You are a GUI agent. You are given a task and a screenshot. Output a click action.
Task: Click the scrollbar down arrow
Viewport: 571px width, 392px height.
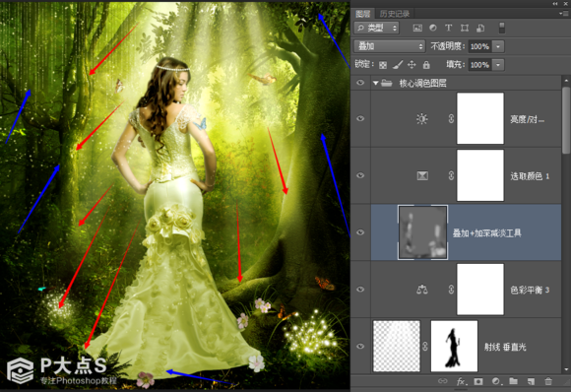coord(566,369)
